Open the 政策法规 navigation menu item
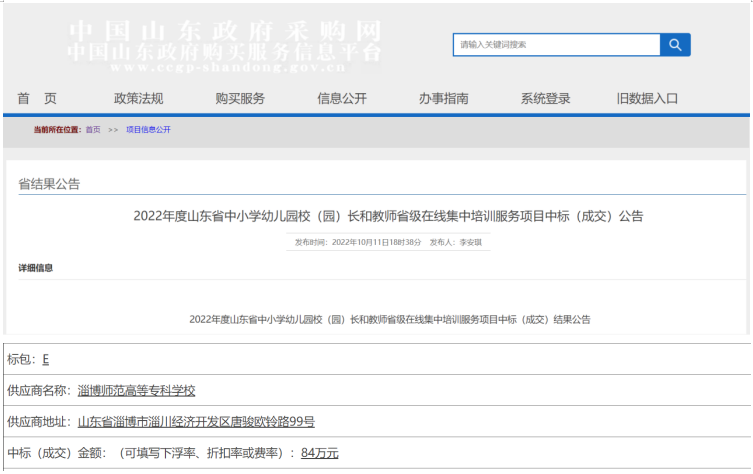This screenshot has width=753, height=474. pos(139,98)
